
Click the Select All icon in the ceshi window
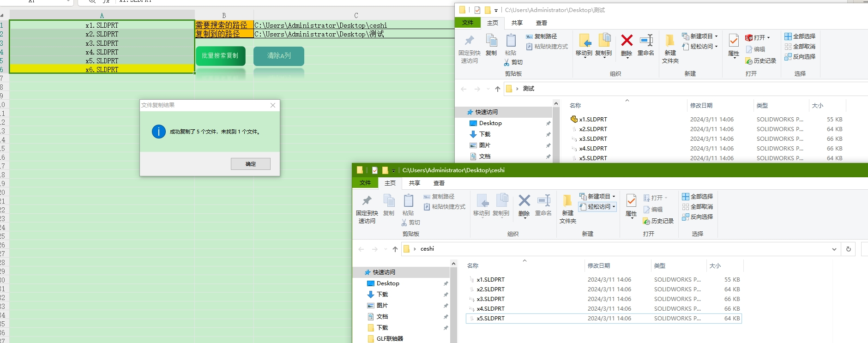[686, 197]
